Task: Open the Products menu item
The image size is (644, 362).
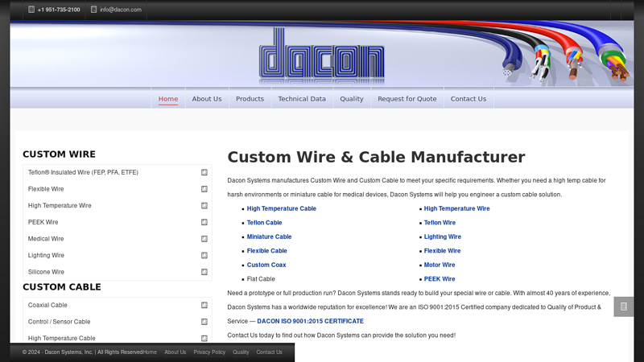Action: tap(250, 99)
